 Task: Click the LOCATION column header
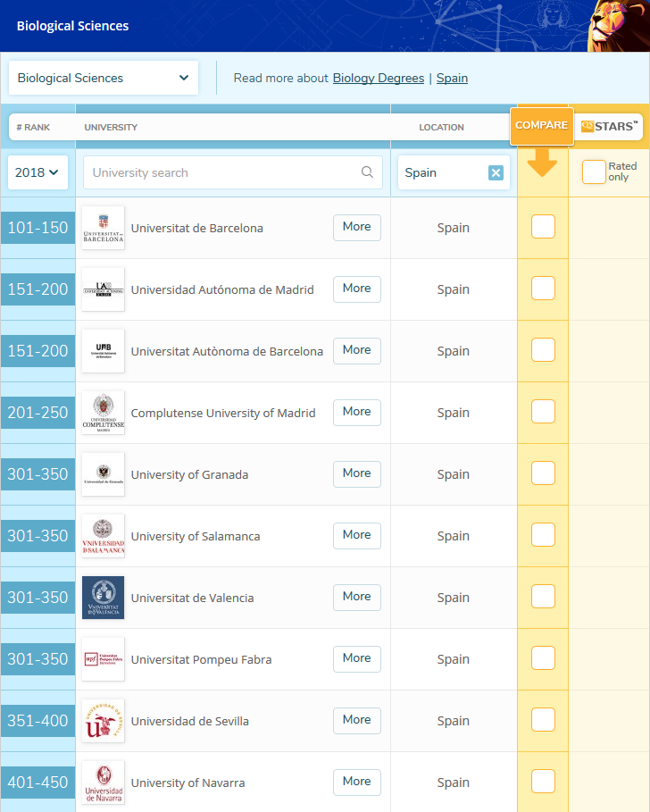[x=441, y=128]
